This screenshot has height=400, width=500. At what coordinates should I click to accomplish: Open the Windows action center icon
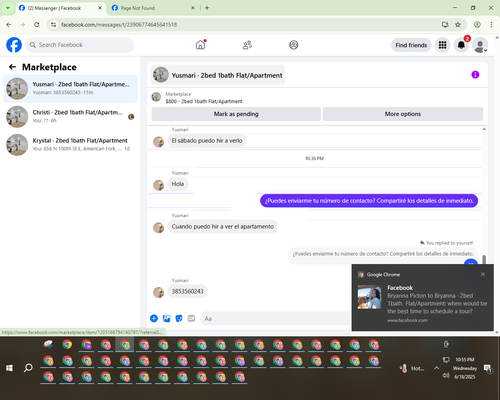(x=488, y=368)
